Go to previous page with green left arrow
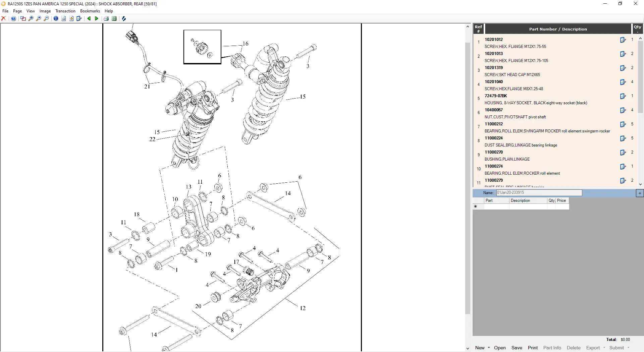The image size is (644, 352). click(x=89, y=19)
